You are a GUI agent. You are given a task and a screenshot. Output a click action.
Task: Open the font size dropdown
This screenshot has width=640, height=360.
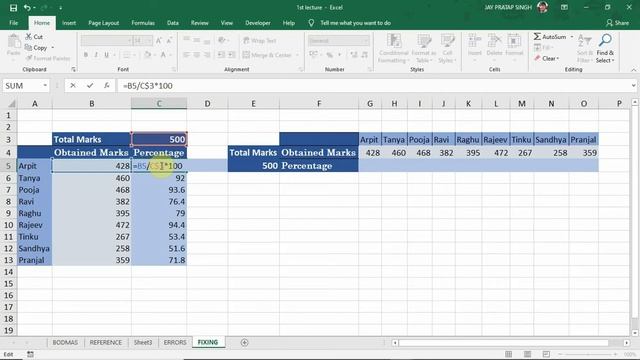149,40
